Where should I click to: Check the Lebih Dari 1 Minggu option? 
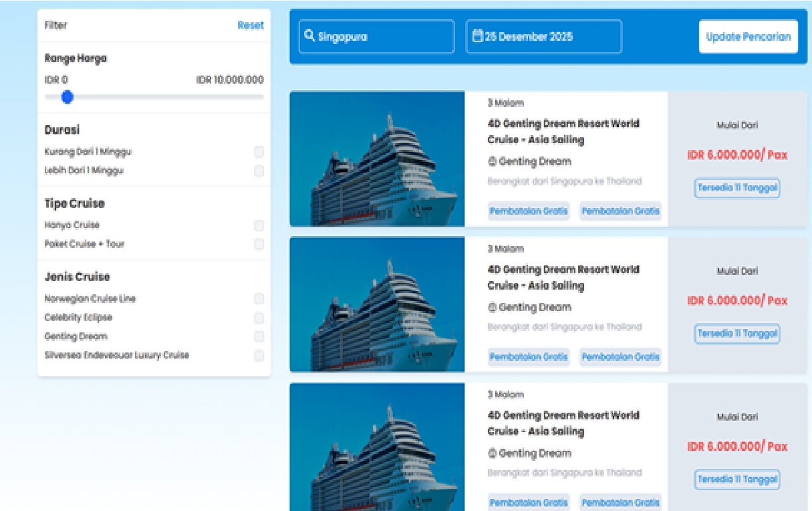point(259,171)
